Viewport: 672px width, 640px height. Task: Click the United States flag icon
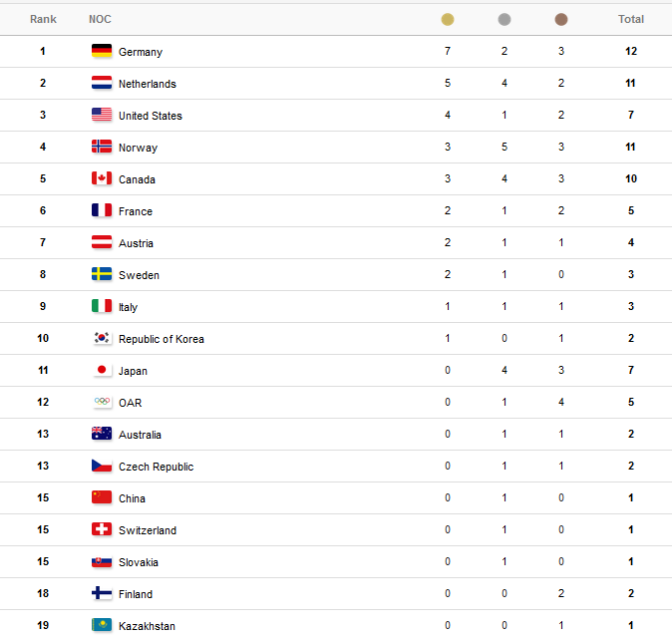(x=102, y=115)
